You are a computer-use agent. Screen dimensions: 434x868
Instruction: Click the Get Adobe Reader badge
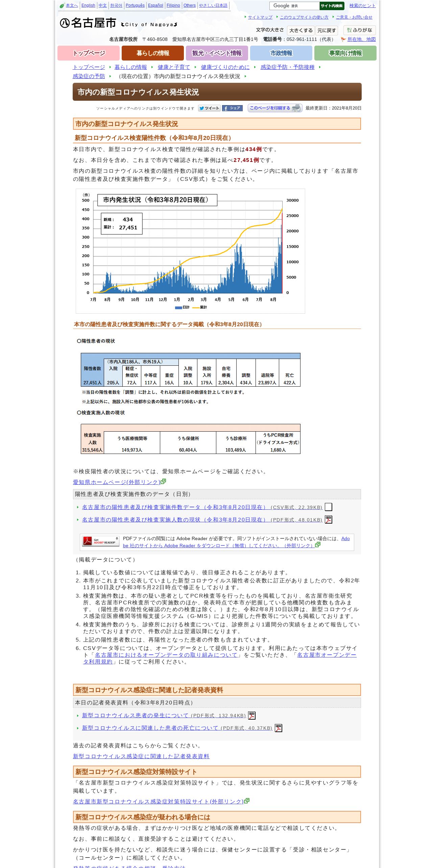pyautogui.click(x=101, y=541)
